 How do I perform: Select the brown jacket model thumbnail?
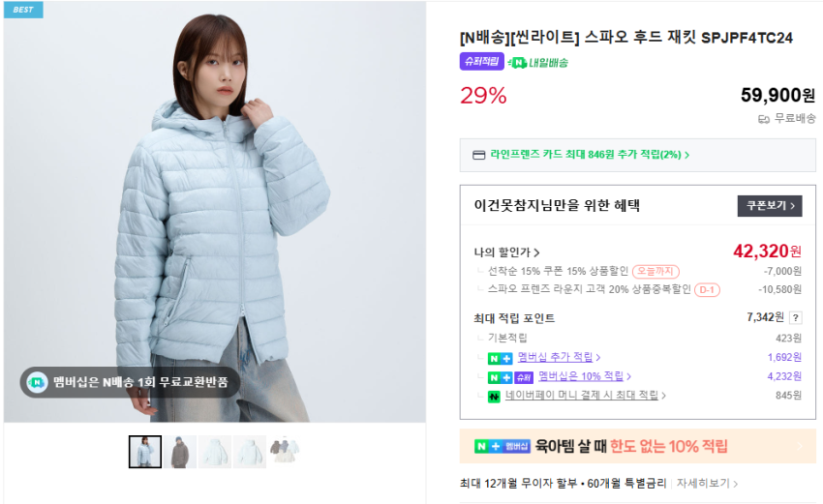179,452
